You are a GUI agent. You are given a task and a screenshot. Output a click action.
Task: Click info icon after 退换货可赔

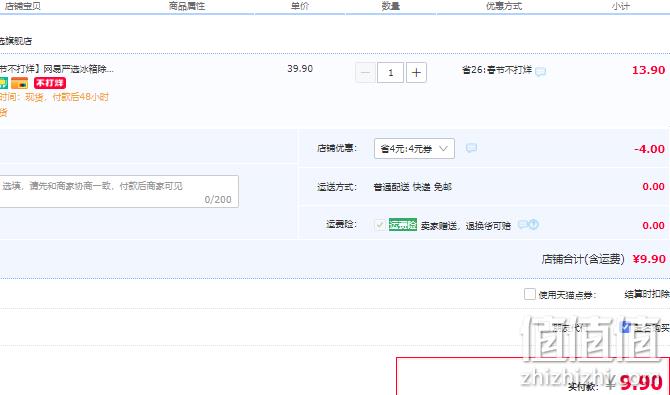[x=533, y=224]
